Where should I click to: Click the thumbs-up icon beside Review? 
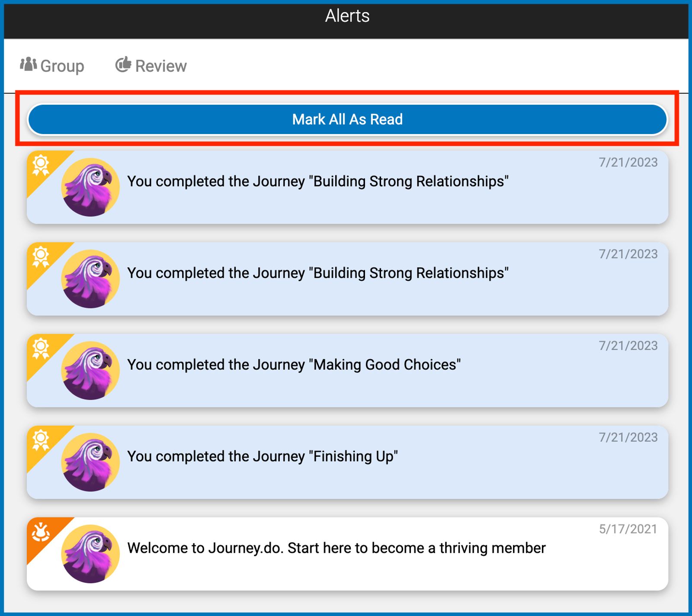pos(123,64)
